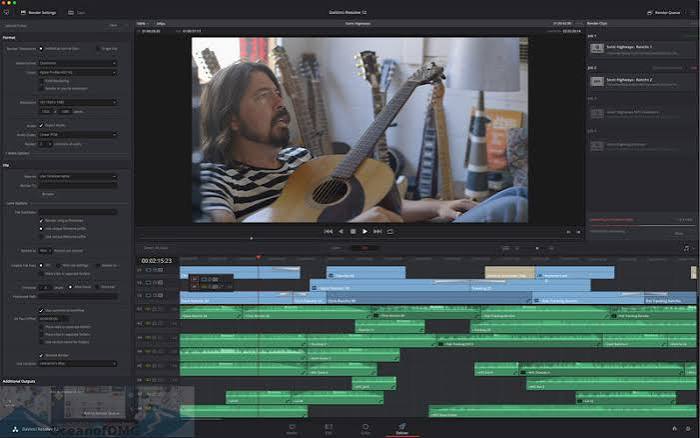This screenshot has width=700, height=438.
Task: Select Job 1 thumbnail in Render Queue
Action: (597, 49)
